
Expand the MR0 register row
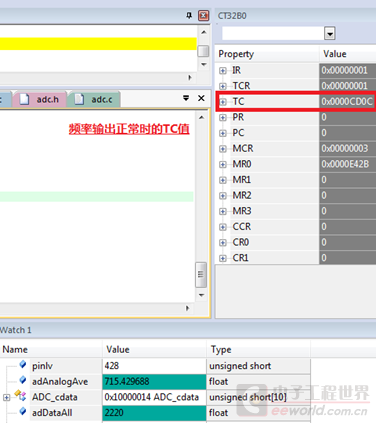(x=223, y=165)
